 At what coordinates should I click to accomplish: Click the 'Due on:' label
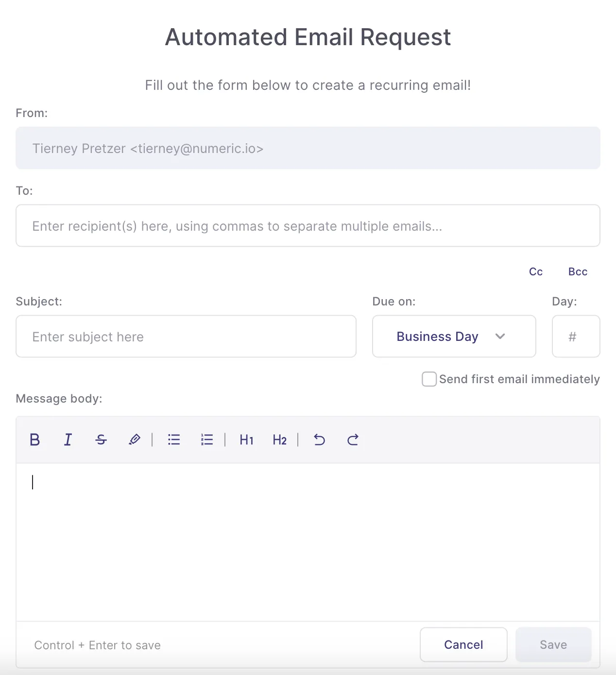coord(394,302)
